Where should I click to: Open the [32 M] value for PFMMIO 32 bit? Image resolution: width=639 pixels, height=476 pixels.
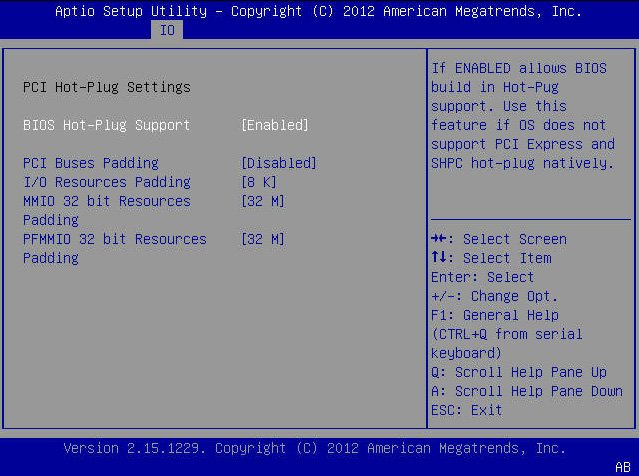pos(263,239)
